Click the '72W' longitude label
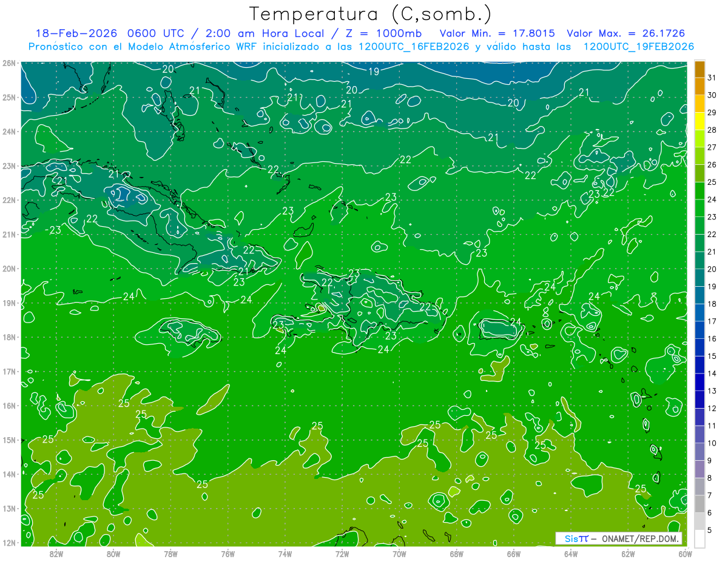The image size is (728, 562). point(342,554)
